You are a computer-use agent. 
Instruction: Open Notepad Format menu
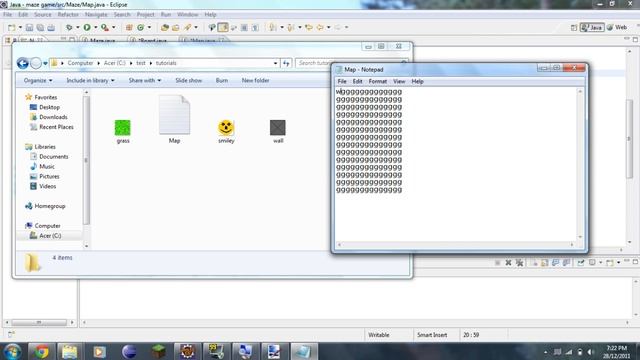click(378, 82)
